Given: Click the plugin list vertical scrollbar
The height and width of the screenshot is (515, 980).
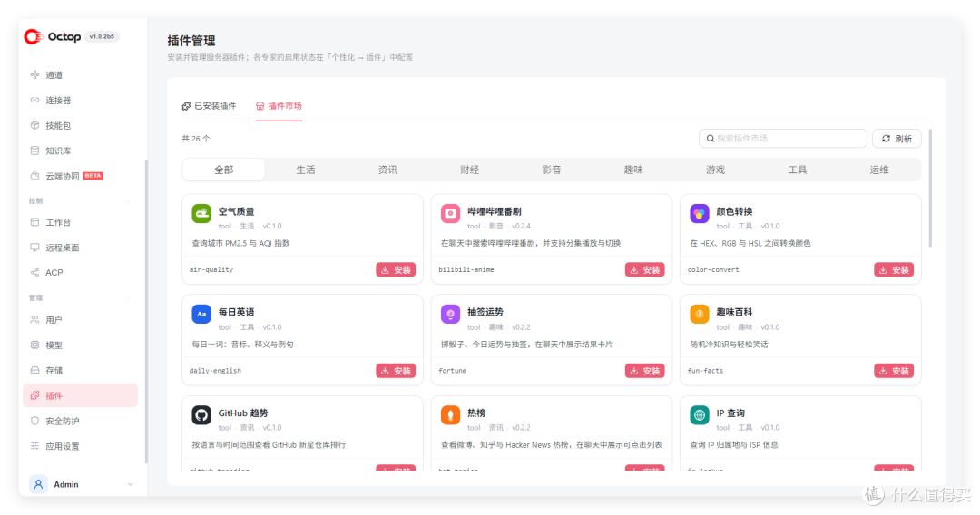Looking at the screenshot, I should pos(930,188).
